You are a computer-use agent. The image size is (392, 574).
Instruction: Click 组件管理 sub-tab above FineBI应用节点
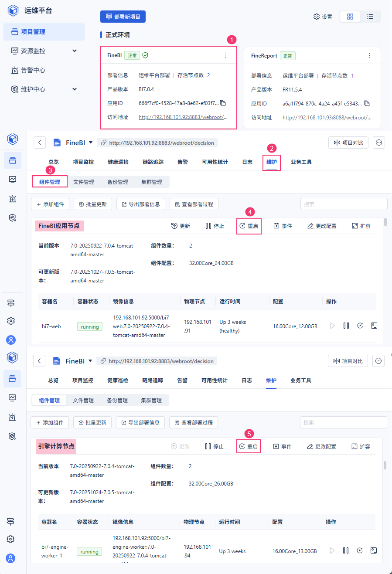50,182
